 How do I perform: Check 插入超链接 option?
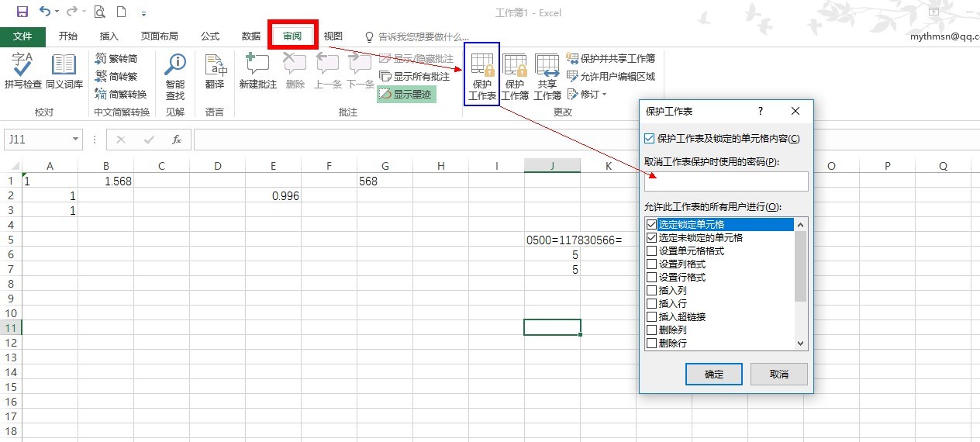tap(651, 316)
